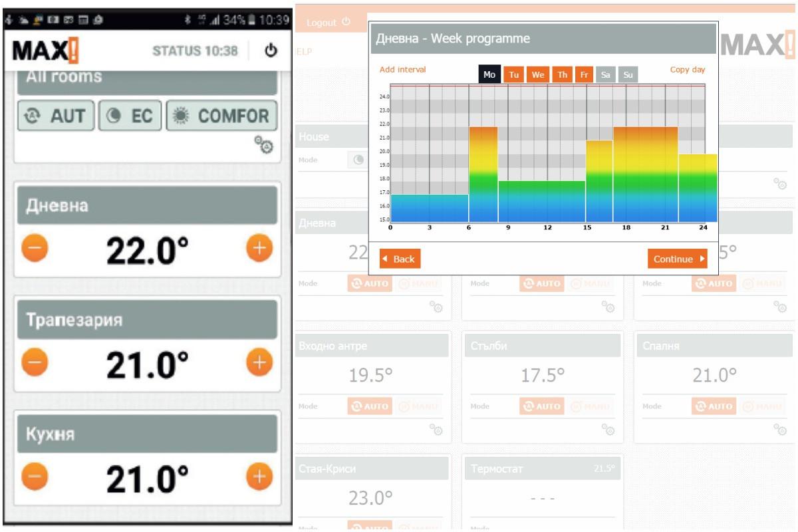Decrease Дневна temperature with minus button

(35, 248)
